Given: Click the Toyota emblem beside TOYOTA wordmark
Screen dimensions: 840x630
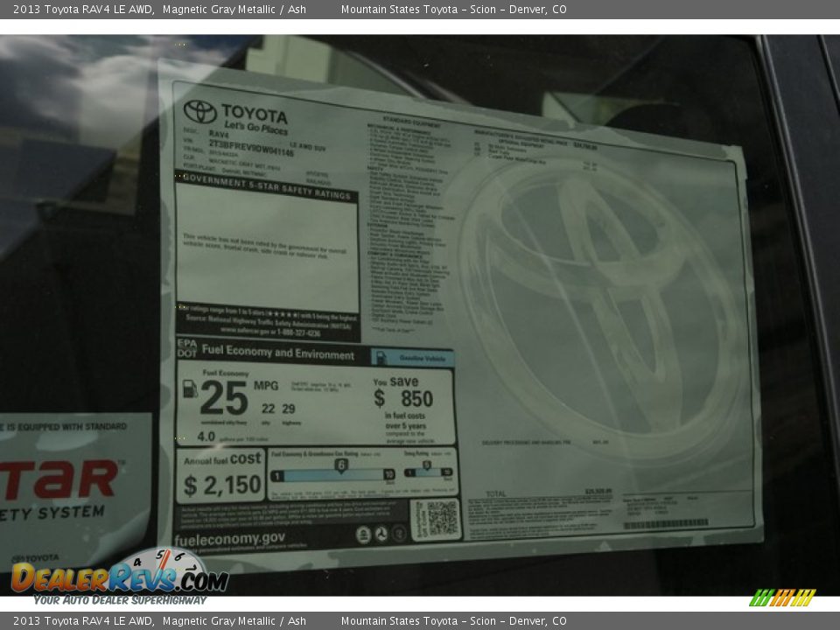Looking at the screenshot, I should click(x=199, y=111).
